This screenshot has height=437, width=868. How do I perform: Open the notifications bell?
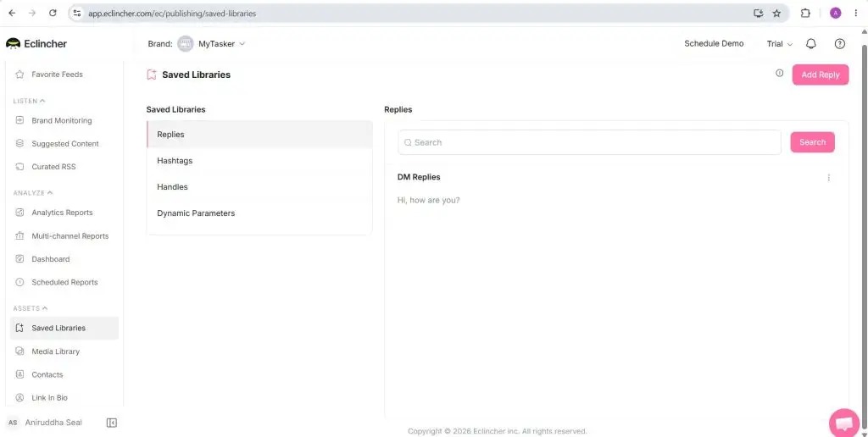[811, 44]
